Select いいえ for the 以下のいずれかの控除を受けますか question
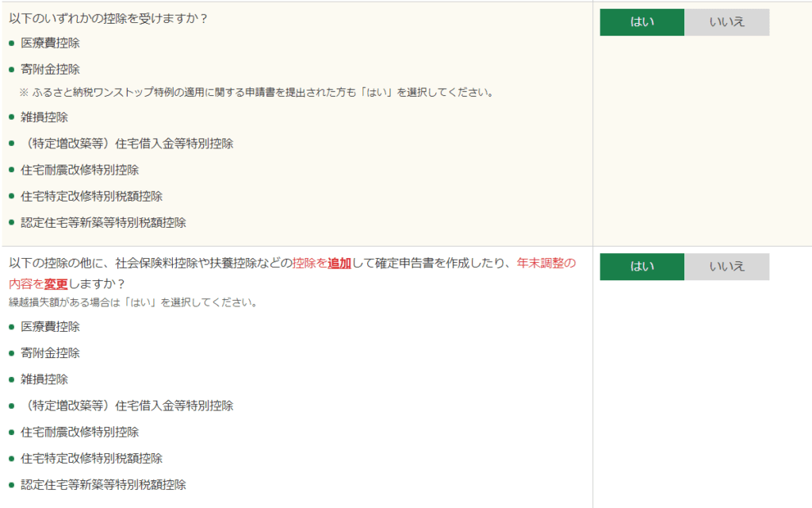This screenshot has width=812, height=508. (727, 22)
